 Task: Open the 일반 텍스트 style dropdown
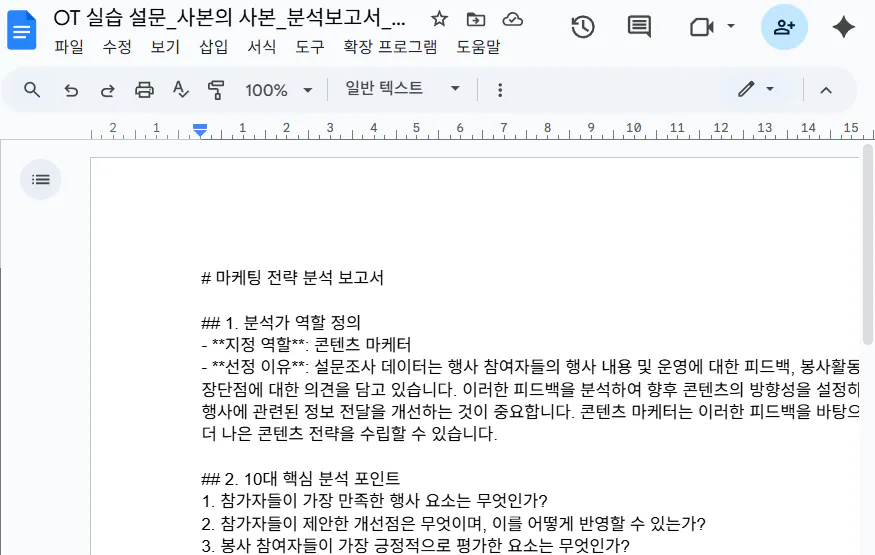coord(402,89)
